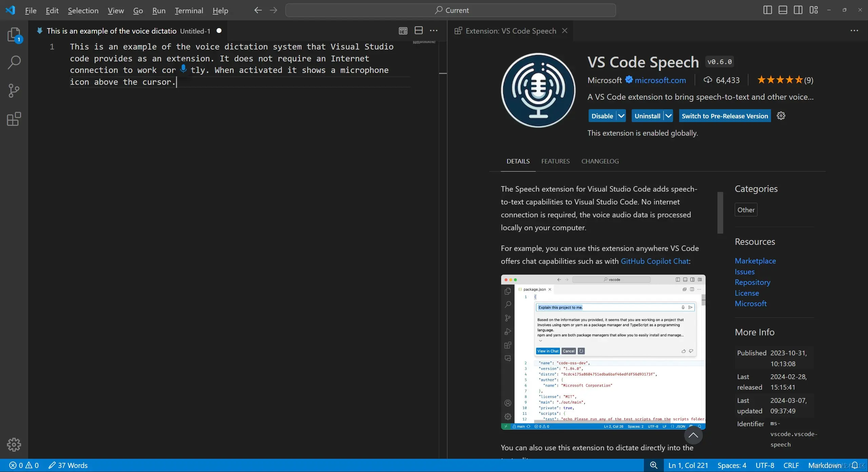This screenshot has width=868, height=472.
Task: Expand the Disable button dropdown arrow
Action: [621, 116]
